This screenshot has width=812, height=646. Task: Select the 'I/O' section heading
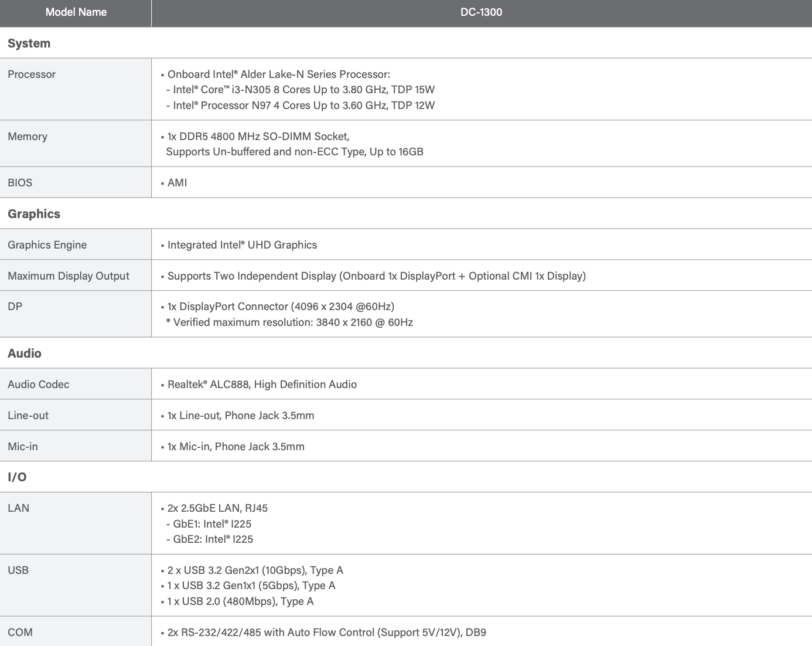pos(17,477)
